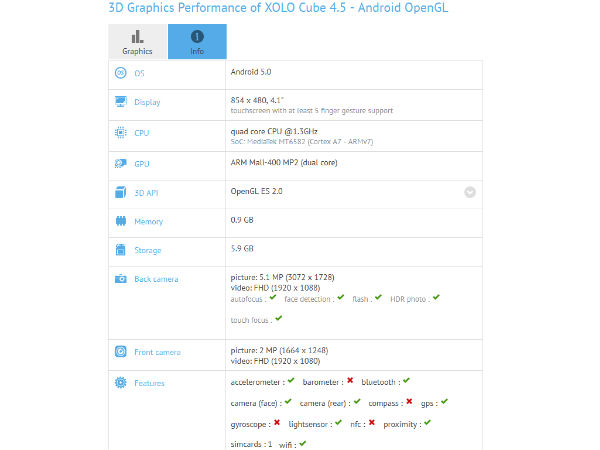The height and width of the screenshot is (450, 600).
Task: Click the camera (rear) check mark
Action: coord(357,401)
